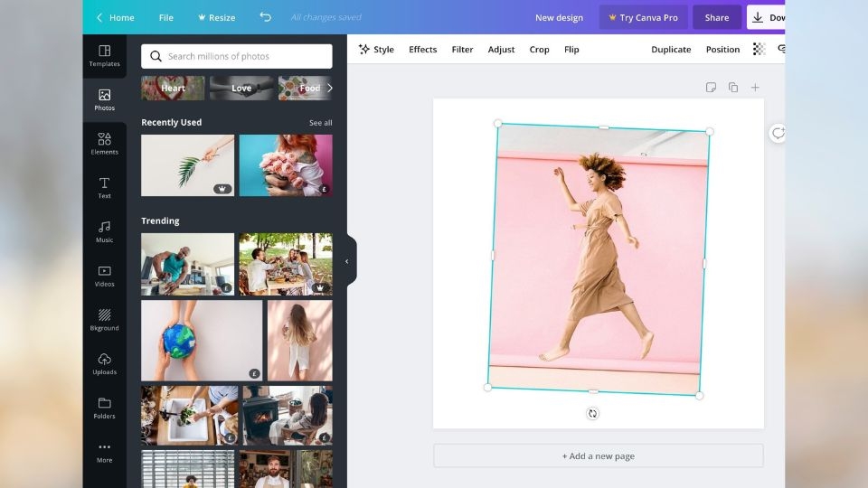Open the More sidebar options
This screenshot has height=488, width=868.
(105, 452)
